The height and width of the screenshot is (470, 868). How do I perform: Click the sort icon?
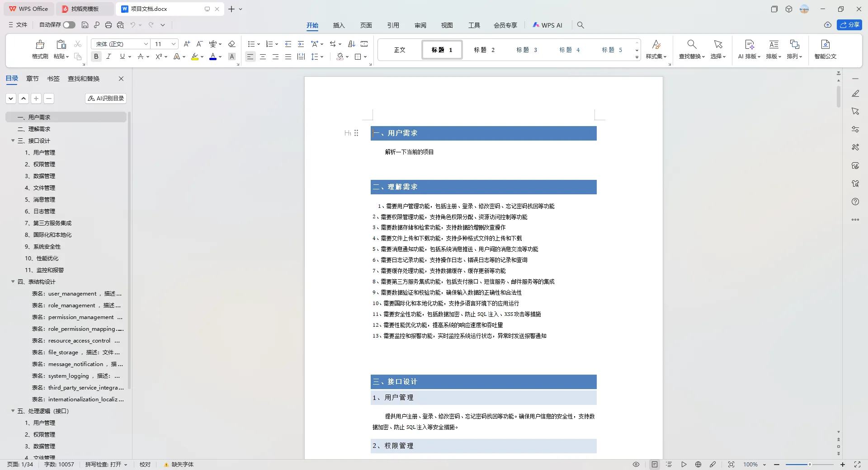click(351, 44)
